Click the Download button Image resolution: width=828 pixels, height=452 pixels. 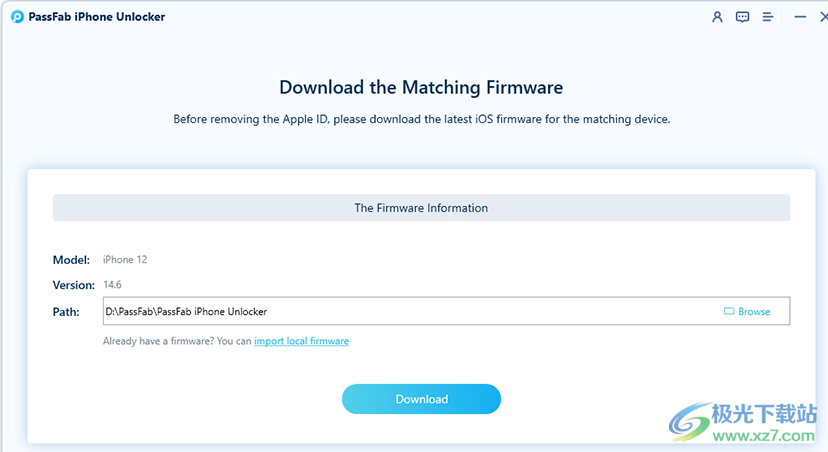click(421, 399)
